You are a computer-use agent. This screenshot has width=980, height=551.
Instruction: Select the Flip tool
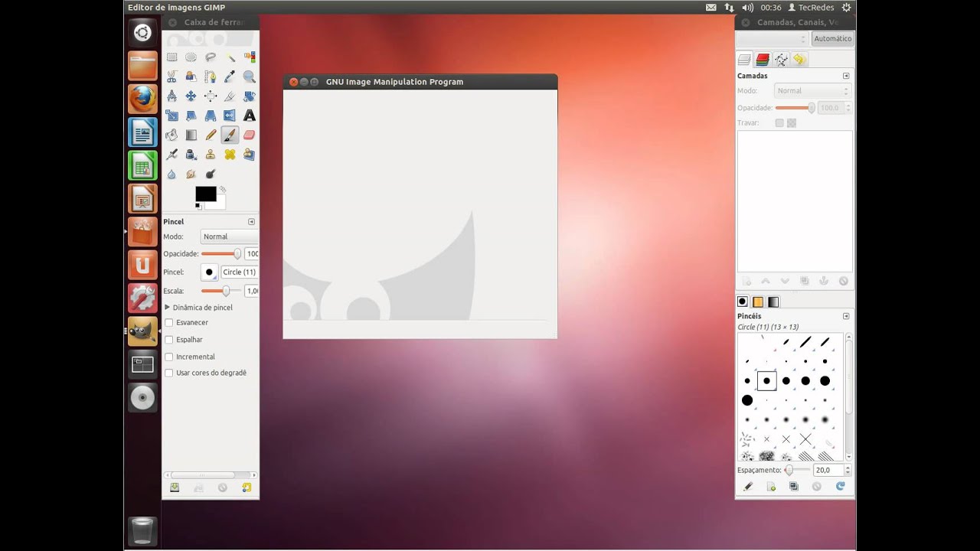pyautogui.click(x=230, y=116)
